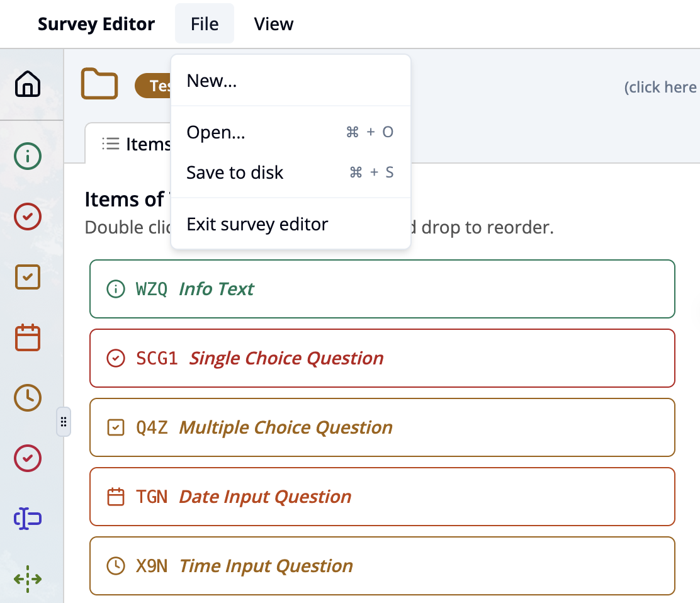Click the 'Items of' heading
The image size is (700, 603).
[x=124, y=199]
